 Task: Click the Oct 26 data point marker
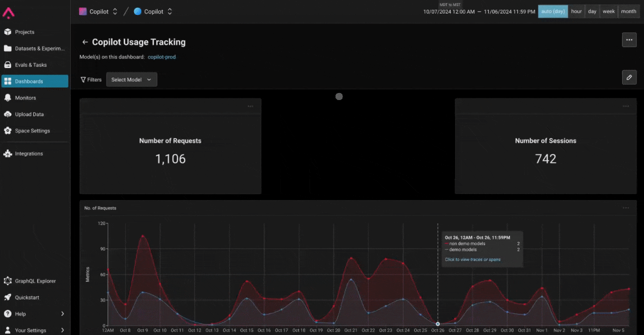[437, 324]
